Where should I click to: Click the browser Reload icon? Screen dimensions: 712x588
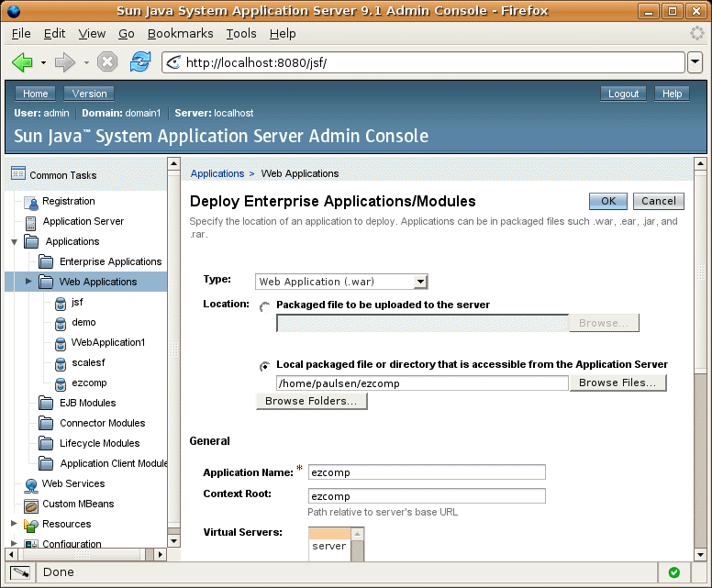tap(139, 62)
